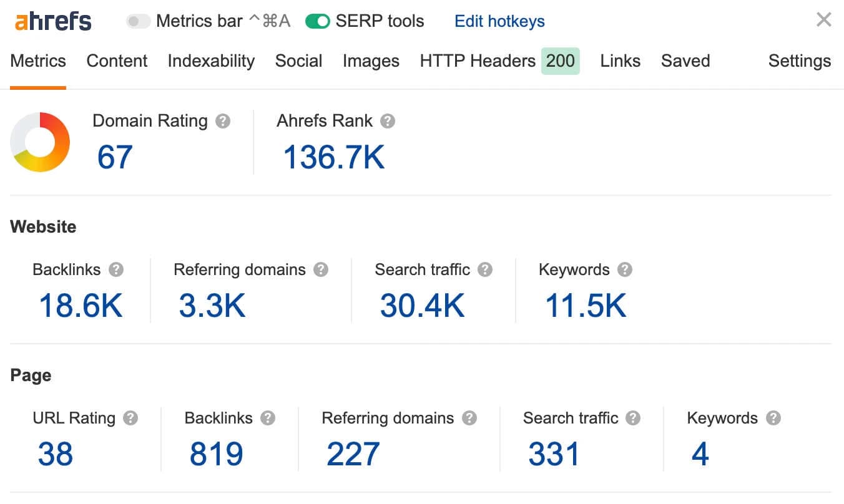Open the Indexability tab
The image size is (844, 504).
[x=210, y=61]
